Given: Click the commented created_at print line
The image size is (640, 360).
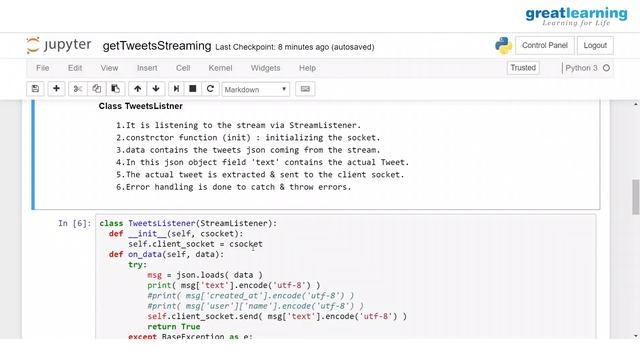Looking at the screenshot, I should click(x=251, y=296).
